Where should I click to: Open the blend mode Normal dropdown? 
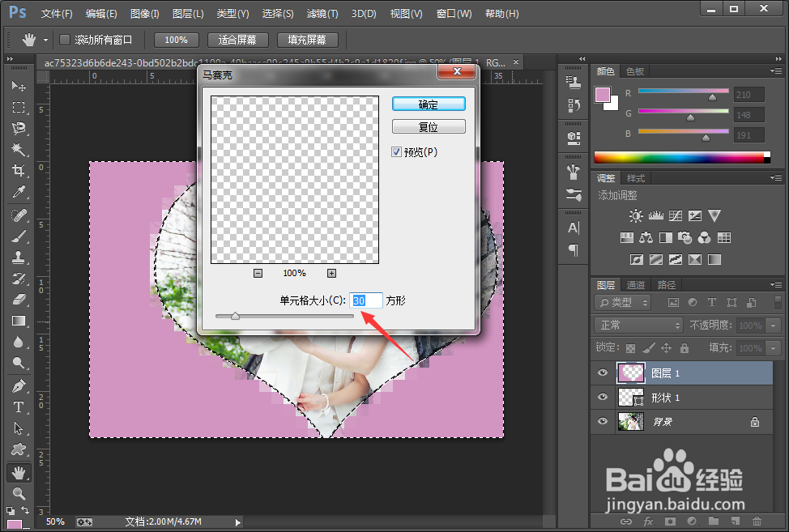[x=638, y=326]
